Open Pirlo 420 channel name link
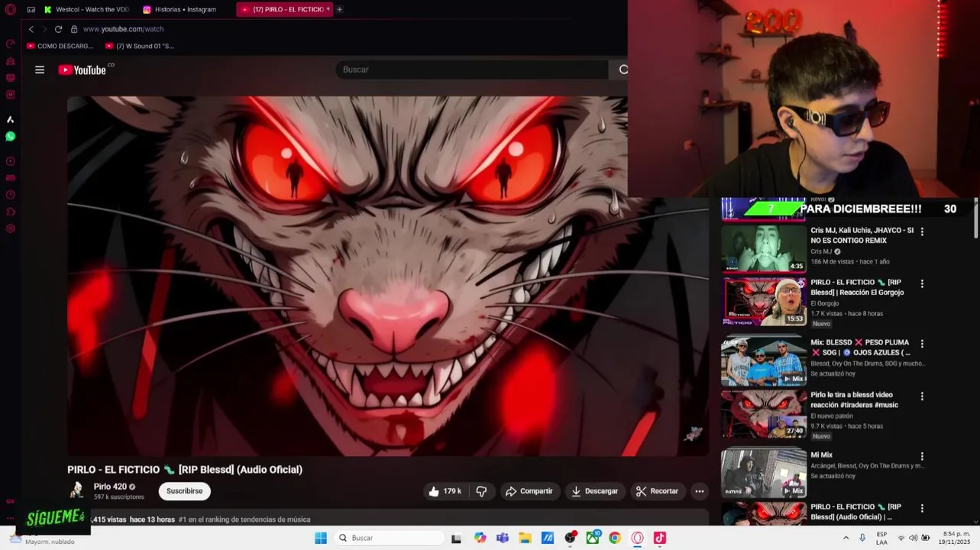 pos(110,487)
